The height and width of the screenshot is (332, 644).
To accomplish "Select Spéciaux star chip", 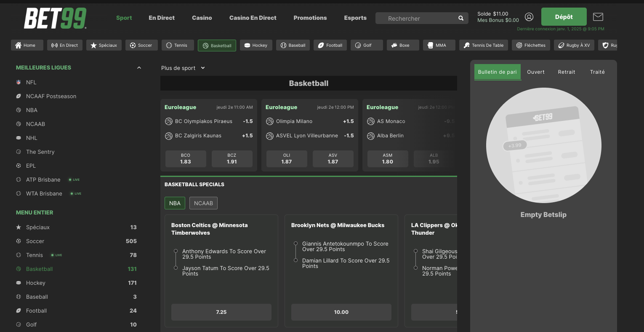I will pyautogui.click(x=104, y=45).
